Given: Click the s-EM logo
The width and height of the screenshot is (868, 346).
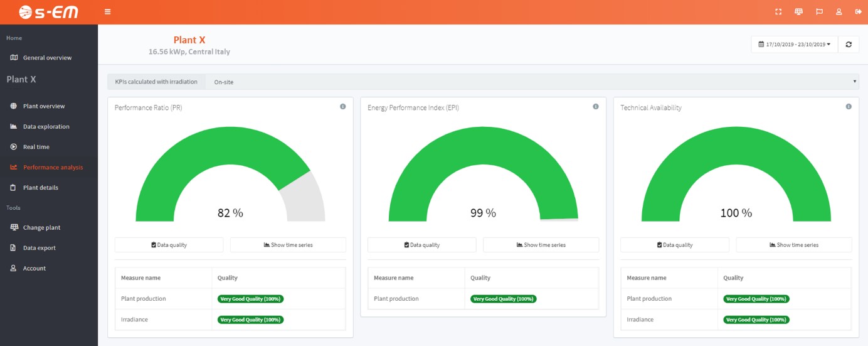Looking at the screenshot, I should [48, 12].
